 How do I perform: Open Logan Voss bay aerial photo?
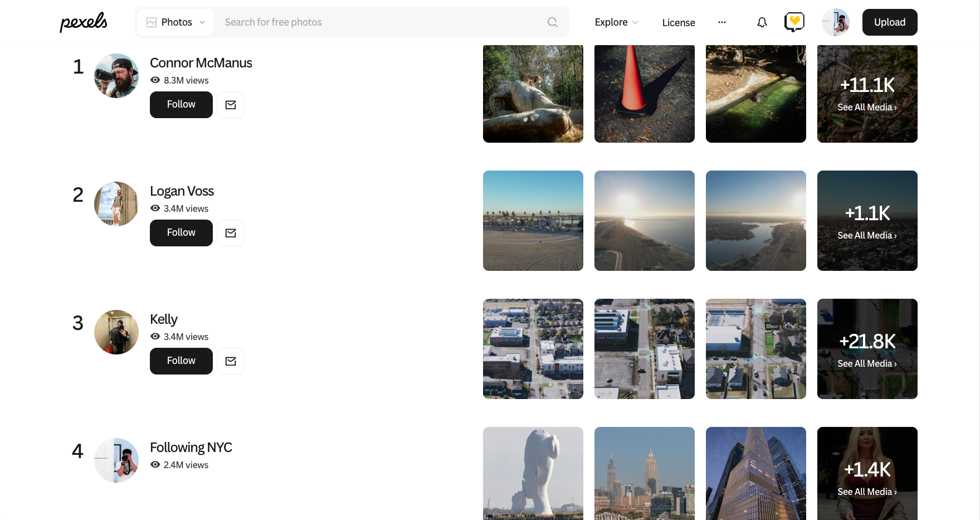756,221
